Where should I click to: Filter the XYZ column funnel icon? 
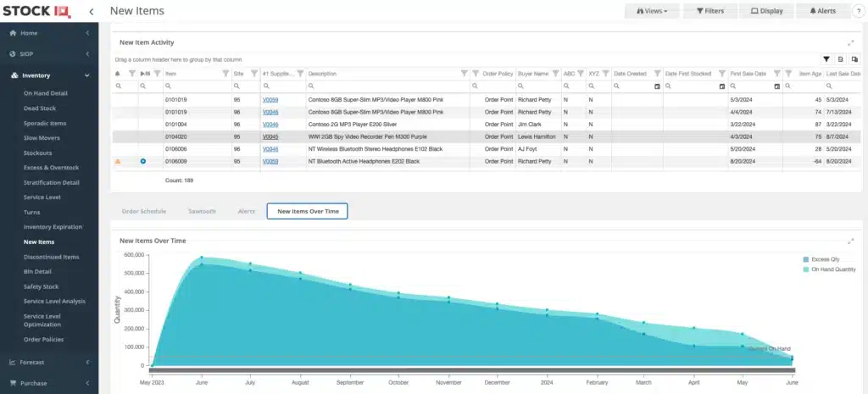[605, 74]
